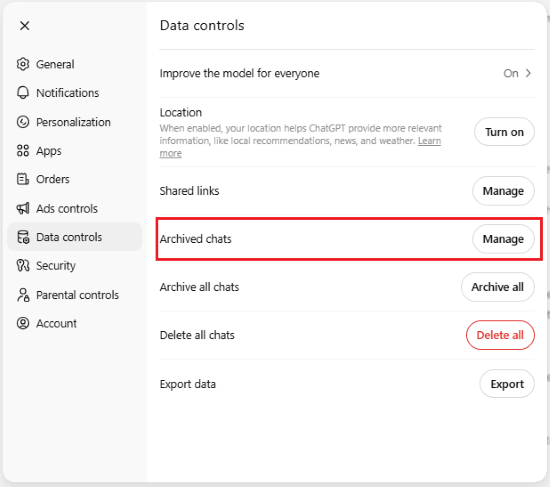The image size is (550, 487).
Task: Open Ads controls settings
Action: click(74, 208)
